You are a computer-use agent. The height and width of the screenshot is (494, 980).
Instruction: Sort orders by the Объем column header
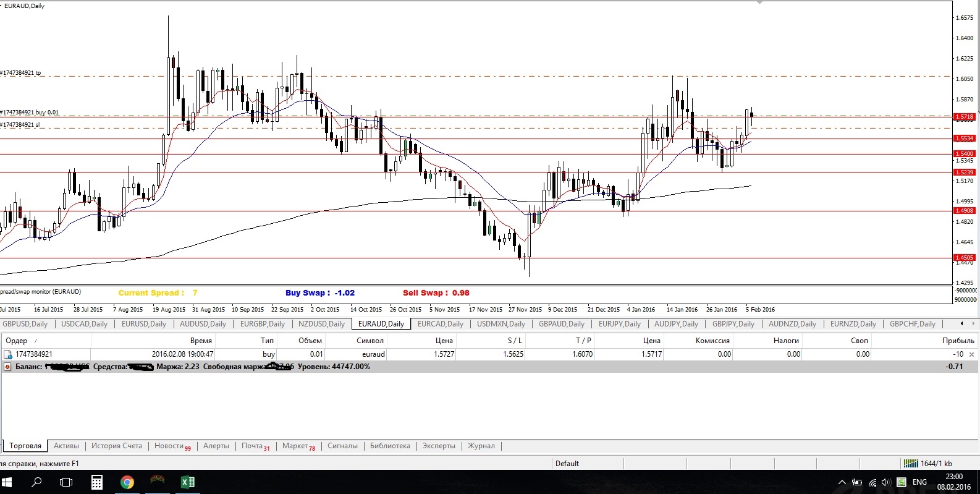[x=301, y=341]
